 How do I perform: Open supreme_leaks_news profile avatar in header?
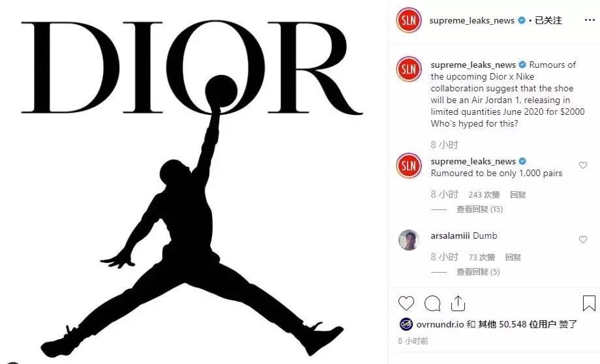pos(409,20)
